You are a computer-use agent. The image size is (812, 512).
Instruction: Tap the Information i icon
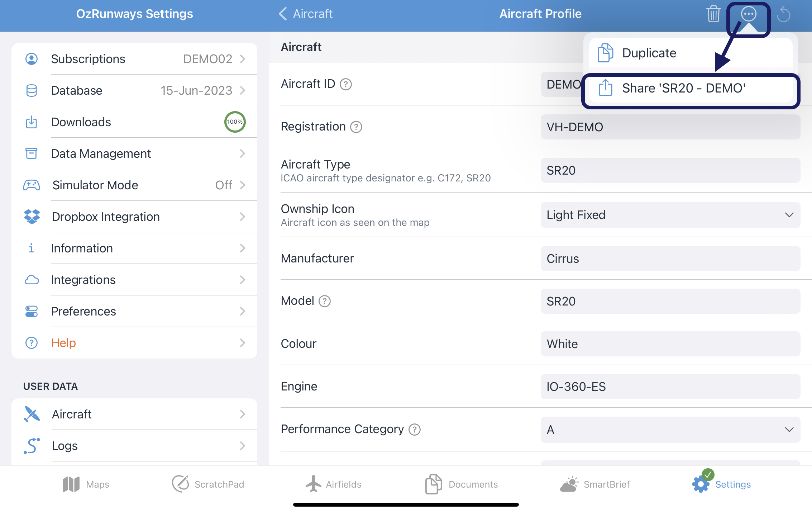click(x=32, y=248)
